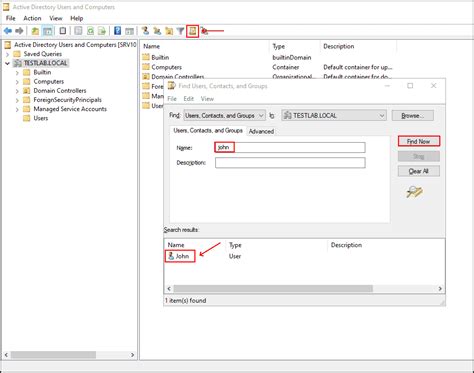Click the Refresh toolbar icon
474x373 pixels.
point(90,31)
